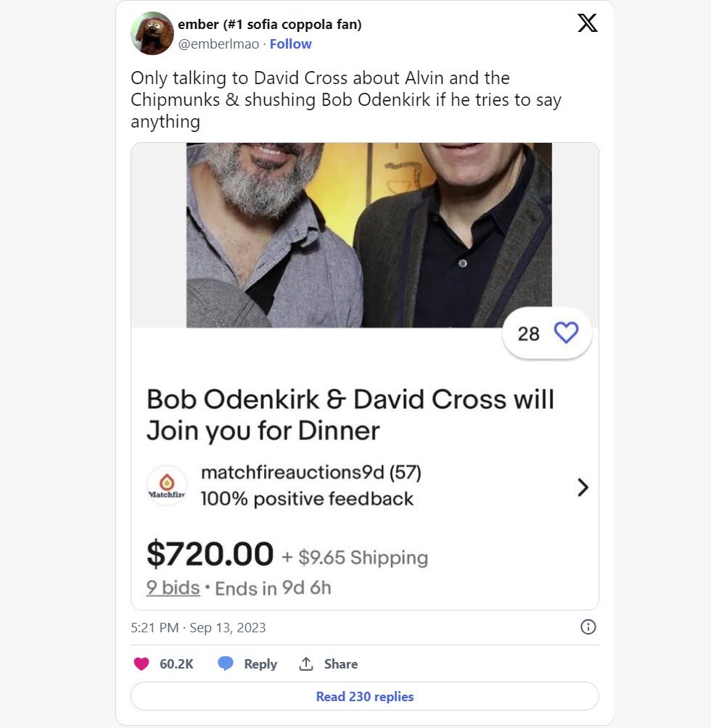This screenshot has width=711, height=728.
Task: Expand seller details with right chevron
Action: pyautogui.click(x=583, y=487)
